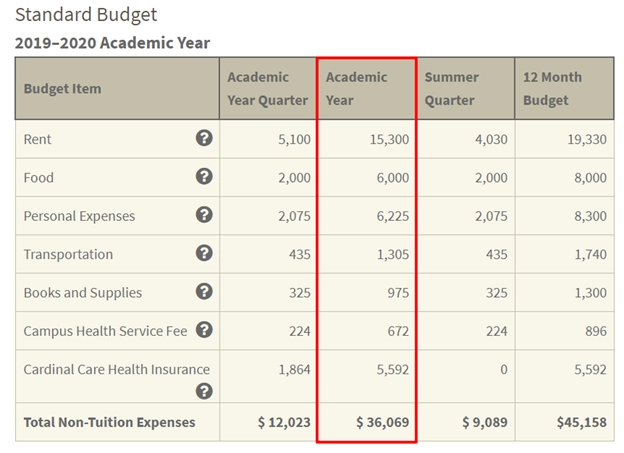Screen dimensions: 624x453
Task: Select the Standard Budget heading
Action: point(85,15)
